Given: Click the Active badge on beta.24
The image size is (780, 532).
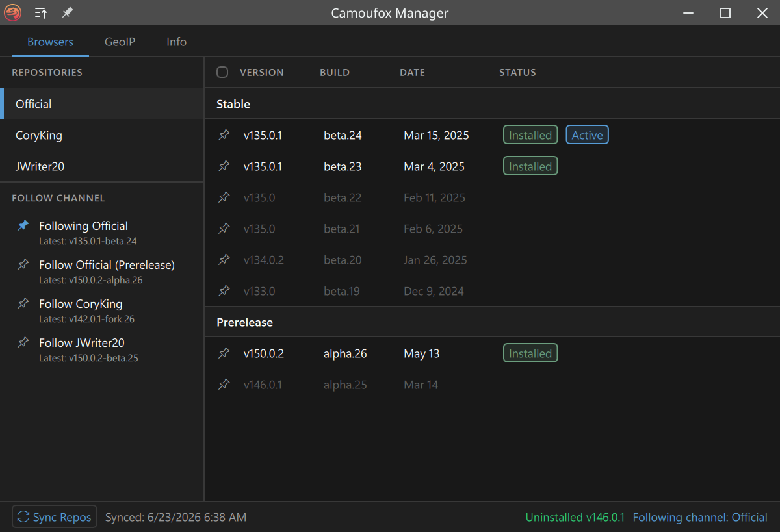Looking at the screenshot, I should pyautogui.click(x=587, y=135).
